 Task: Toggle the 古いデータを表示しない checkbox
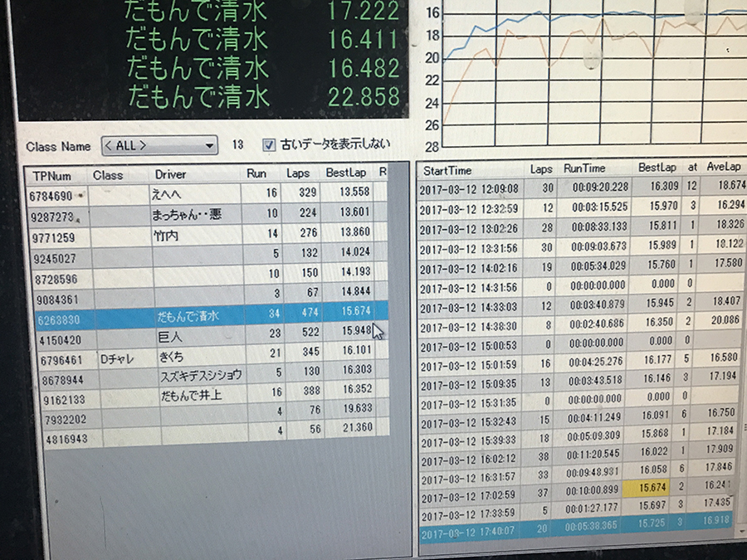269,144
